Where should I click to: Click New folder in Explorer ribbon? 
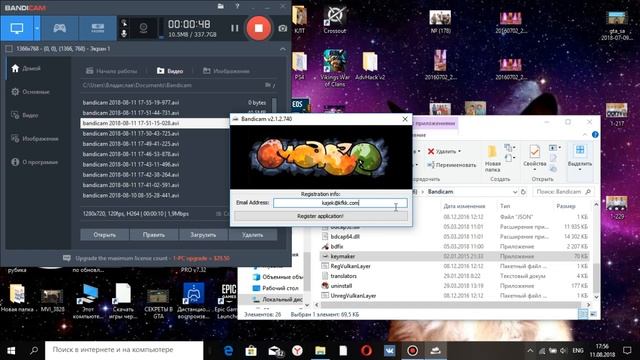pos(492,159)
